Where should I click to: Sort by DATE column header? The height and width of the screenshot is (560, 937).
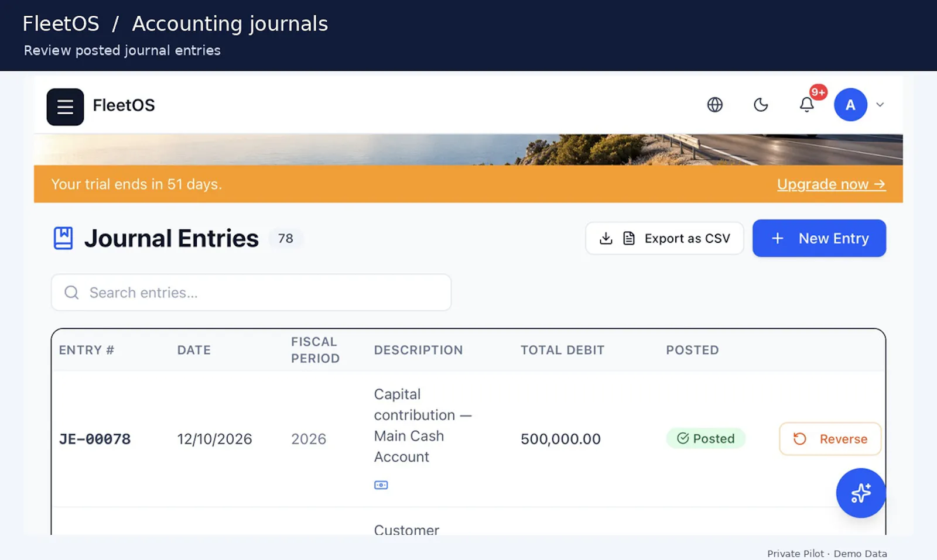coord(194,350)
